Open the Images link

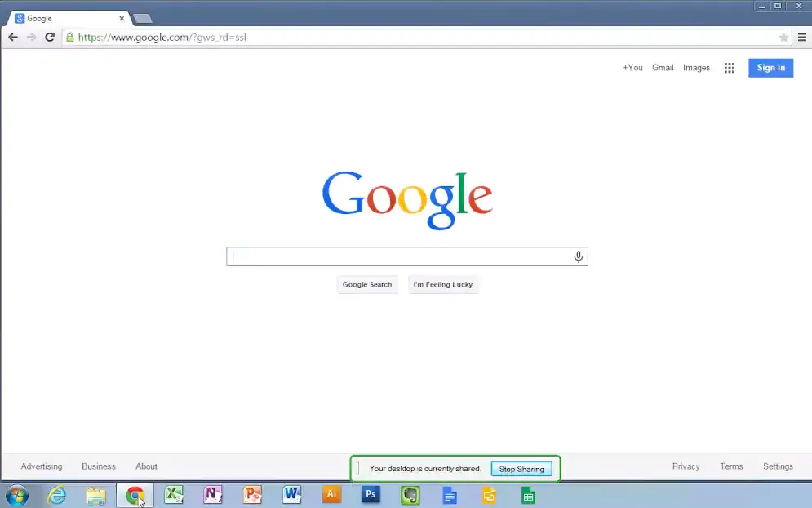(696, 68)
